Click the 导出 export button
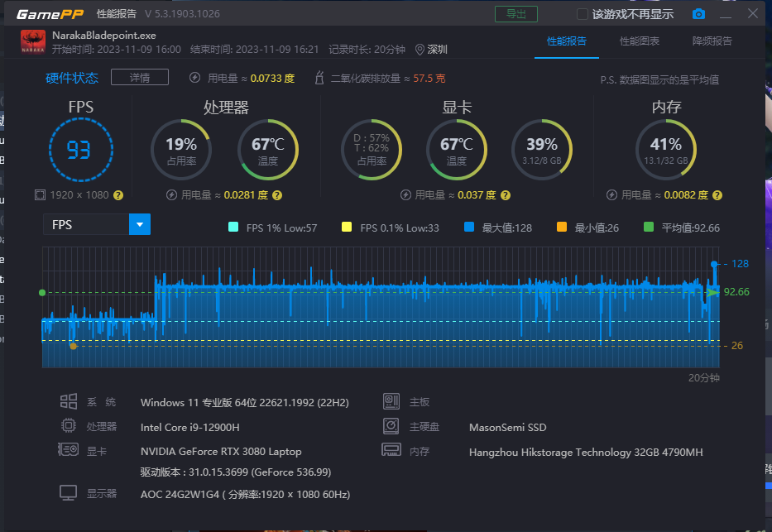 pyautogui.click(x=516, y=14)
